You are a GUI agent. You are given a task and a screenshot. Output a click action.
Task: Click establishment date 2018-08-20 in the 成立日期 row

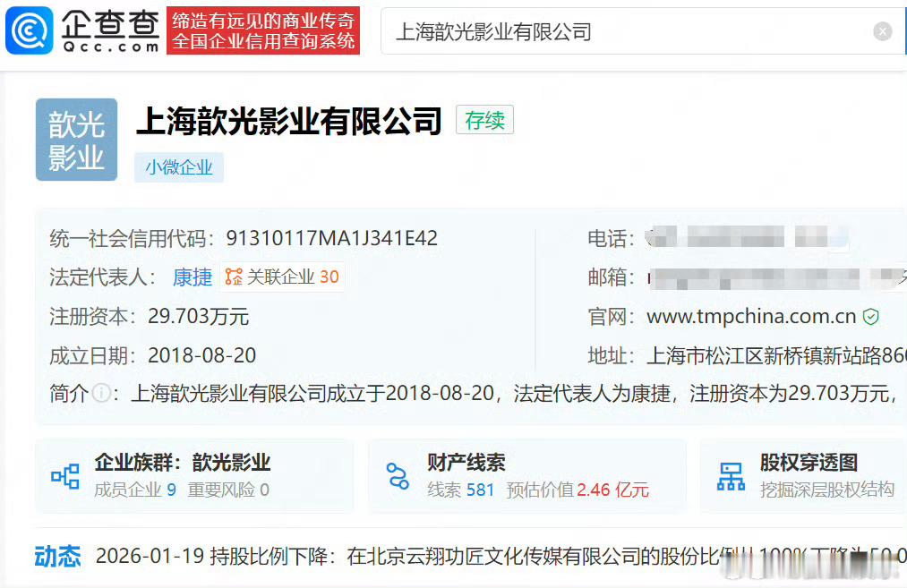pos(201,355)
